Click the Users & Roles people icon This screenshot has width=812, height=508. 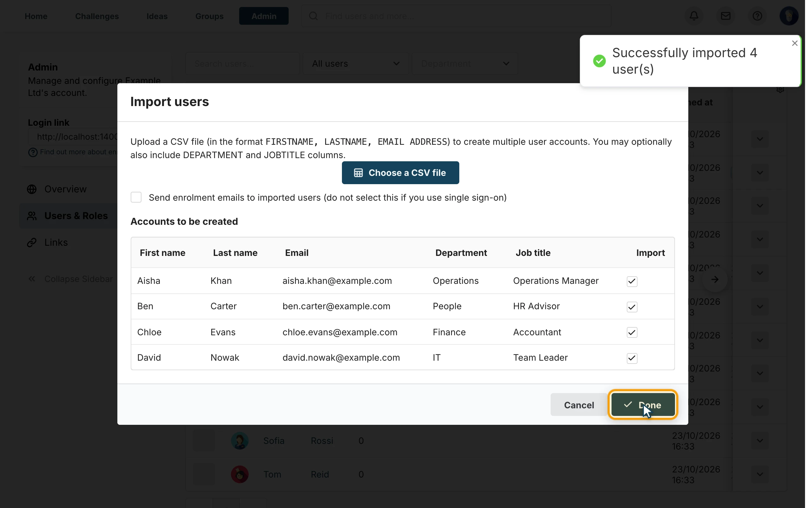(x=32, y=216)
